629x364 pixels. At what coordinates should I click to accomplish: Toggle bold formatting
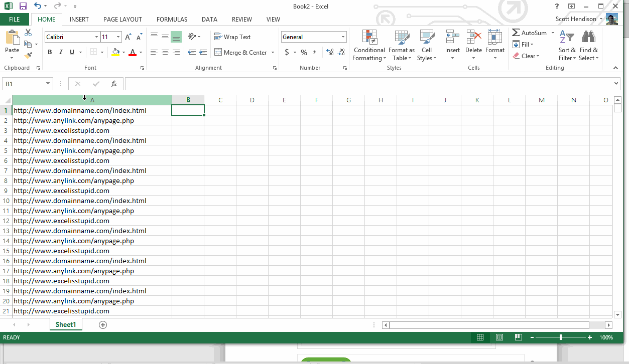point(49,52)
